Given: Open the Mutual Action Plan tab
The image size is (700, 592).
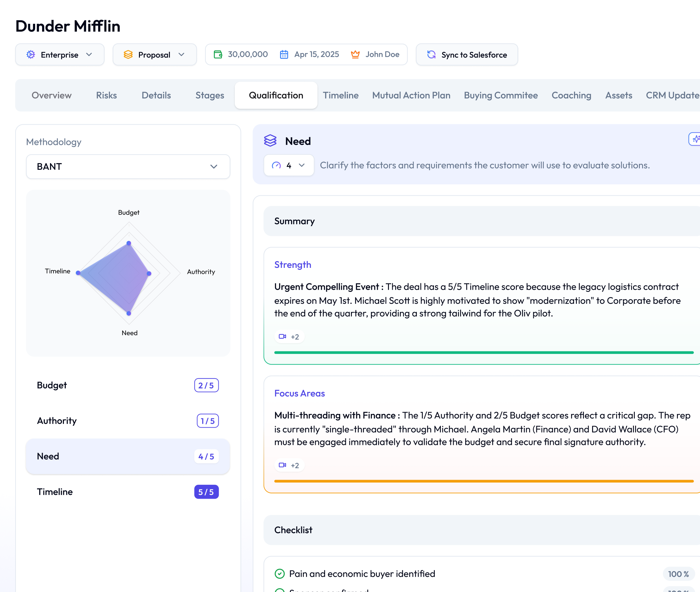Looking at the screenshot, I should pyautogui.click(x=411, y=95).
